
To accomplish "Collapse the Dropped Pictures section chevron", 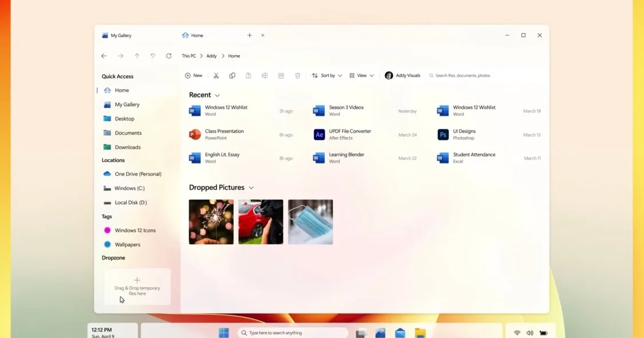I will [x=251, y=188].
